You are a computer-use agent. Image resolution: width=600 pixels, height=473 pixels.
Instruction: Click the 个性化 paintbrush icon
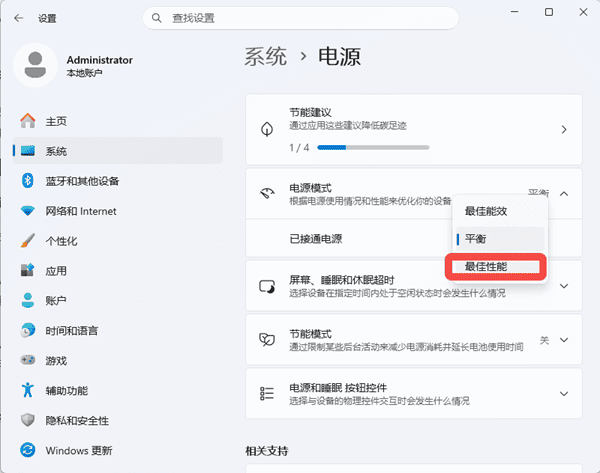click(28, 240)
